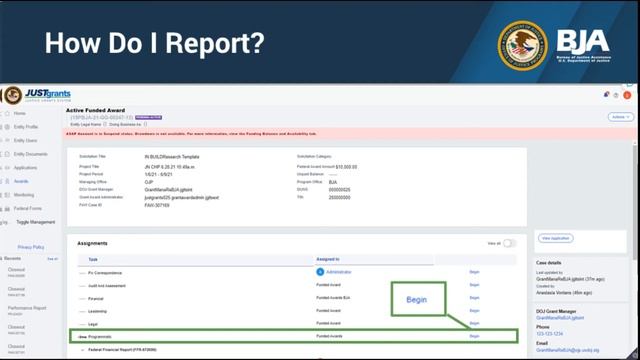
Task: Click the Assignments section heading
Action: coord(92,243)
